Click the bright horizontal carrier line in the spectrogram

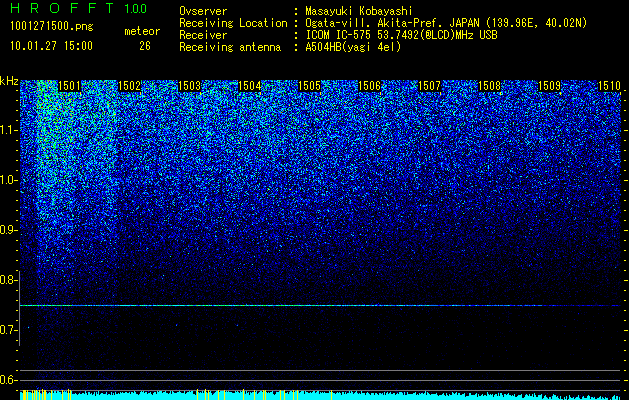pos(320,306)
